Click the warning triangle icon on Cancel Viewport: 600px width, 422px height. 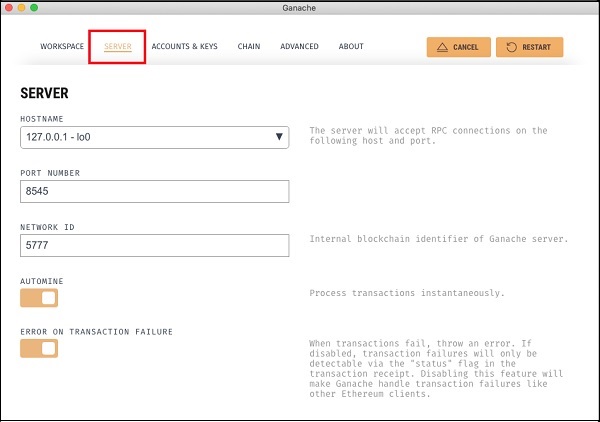[x=442, y=47]
